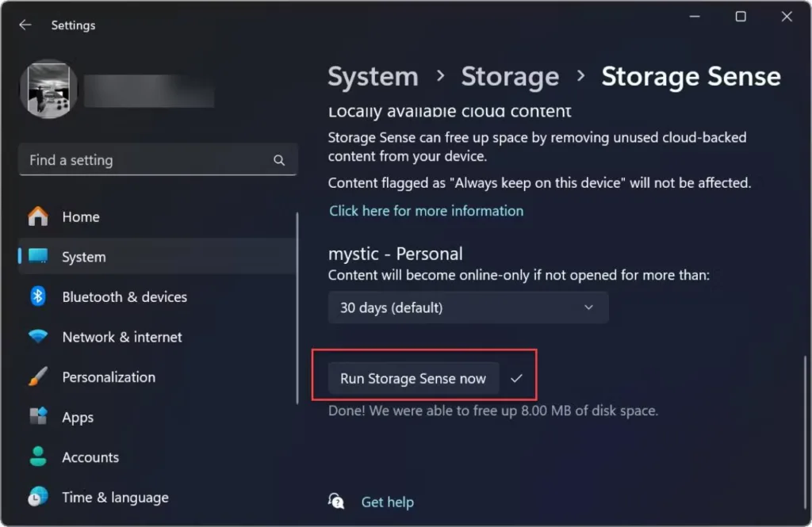This screenshot has width=812, height=527.
Task: Click the Time & language clock icon
Action: click(38, 497)
